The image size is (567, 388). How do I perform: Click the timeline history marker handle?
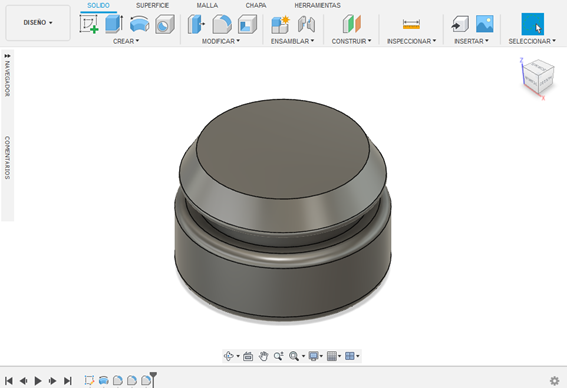[x=153, y=376]
